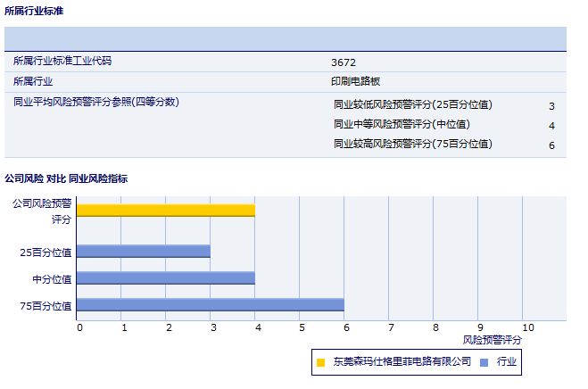The image size is (588, 389).
Task: Click the blue 中分位值 bar in chart
Action: [165, 278]
